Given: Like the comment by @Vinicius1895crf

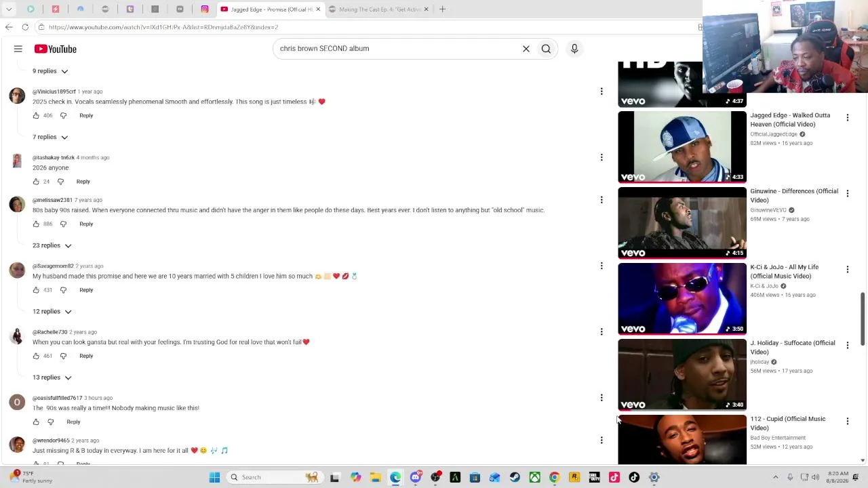Looking at the screenshot, I should pyautogui.click(x=36, y=116).
